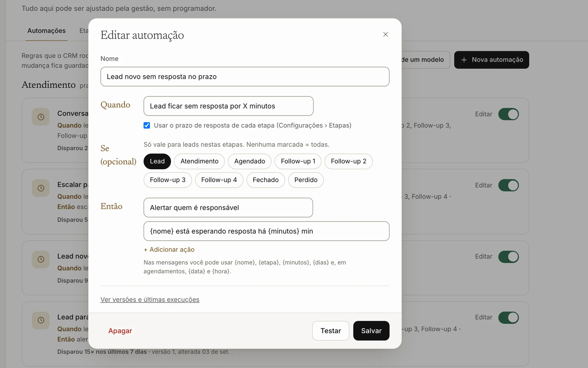Select the Follow-up 1 stage chip

coord(298,161)
